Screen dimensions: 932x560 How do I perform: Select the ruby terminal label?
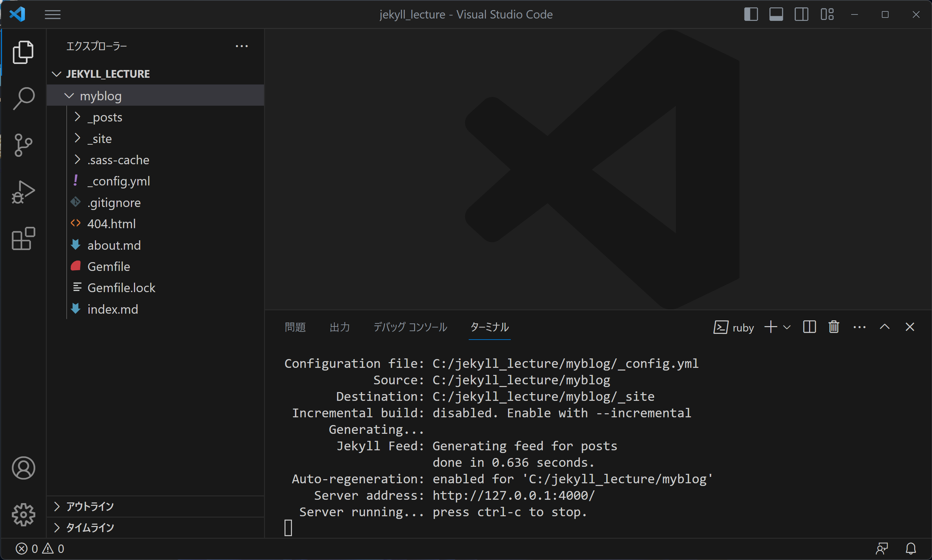(x=734, y=327)
